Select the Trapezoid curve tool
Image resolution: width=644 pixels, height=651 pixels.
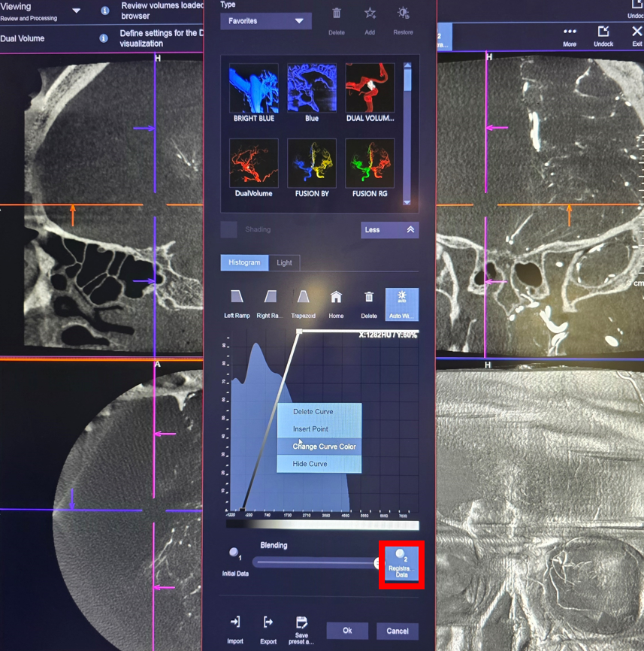pos(303,298)
